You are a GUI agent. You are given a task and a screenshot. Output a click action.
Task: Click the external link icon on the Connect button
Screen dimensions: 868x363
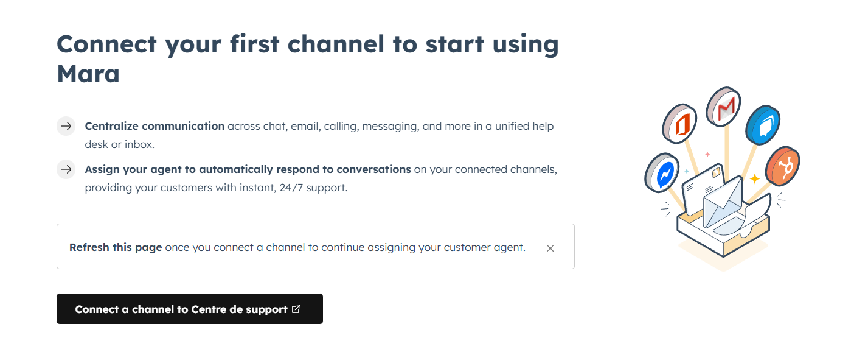(296, 309)
